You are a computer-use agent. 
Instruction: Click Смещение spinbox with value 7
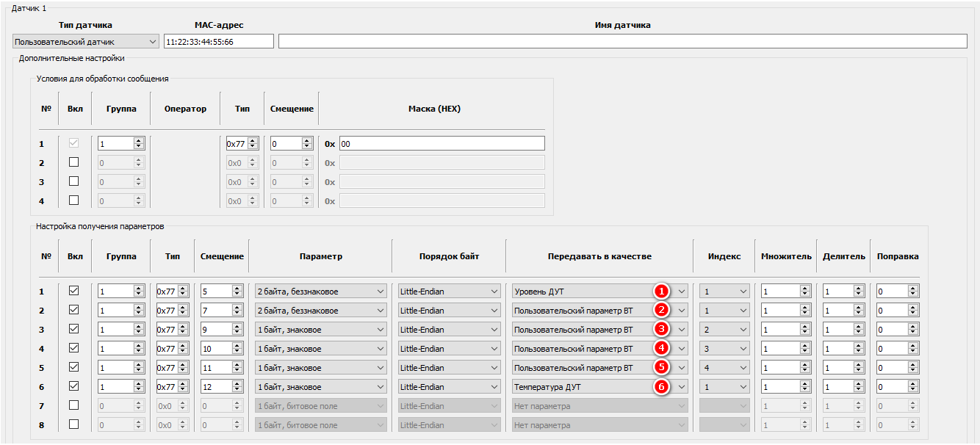click(x=221, y=311)
